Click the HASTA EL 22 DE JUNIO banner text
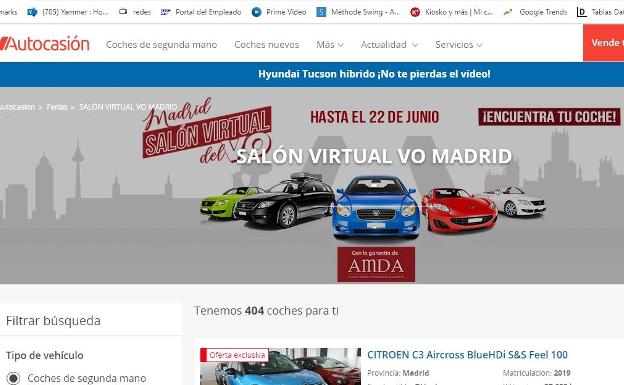This screenshot has height=385, width=624. click(374, 117)
